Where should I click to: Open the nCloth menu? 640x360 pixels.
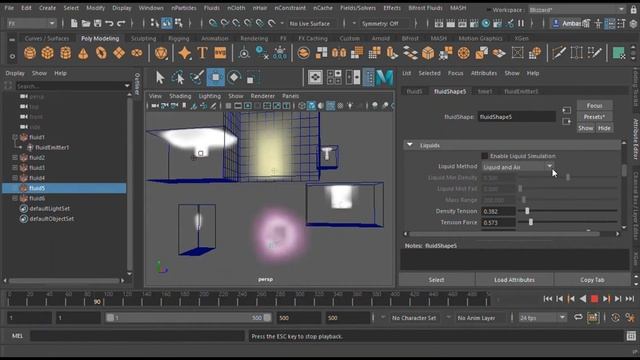pos(236,8)
